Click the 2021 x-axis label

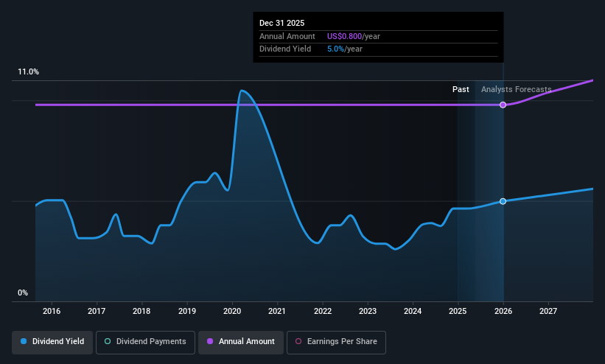277,311
